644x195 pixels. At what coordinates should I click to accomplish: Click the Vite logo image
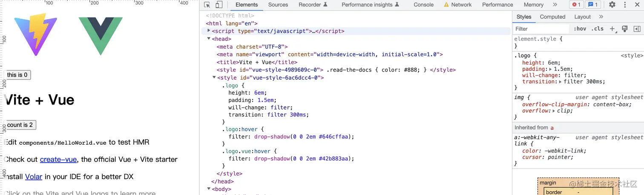tap(35, 34)
